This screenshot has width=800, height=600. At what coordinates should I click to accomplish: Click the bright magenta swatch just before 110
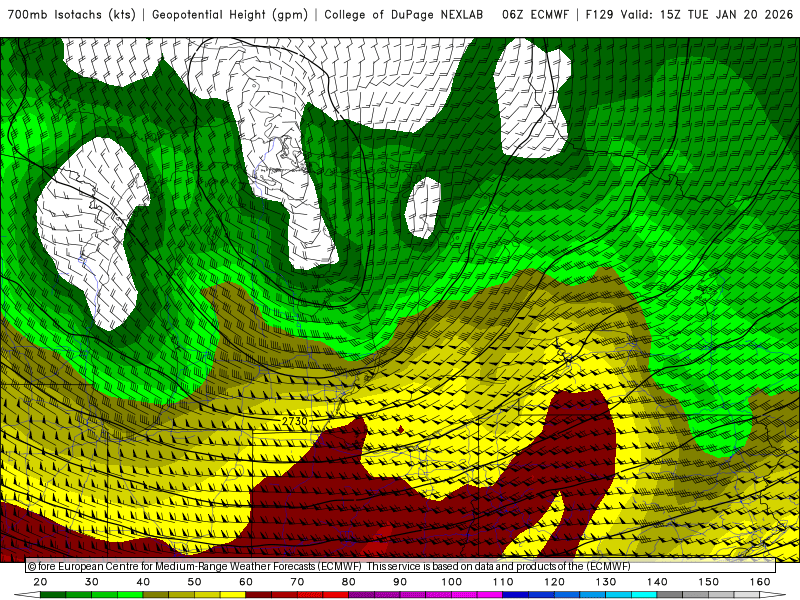click(490, 595)
